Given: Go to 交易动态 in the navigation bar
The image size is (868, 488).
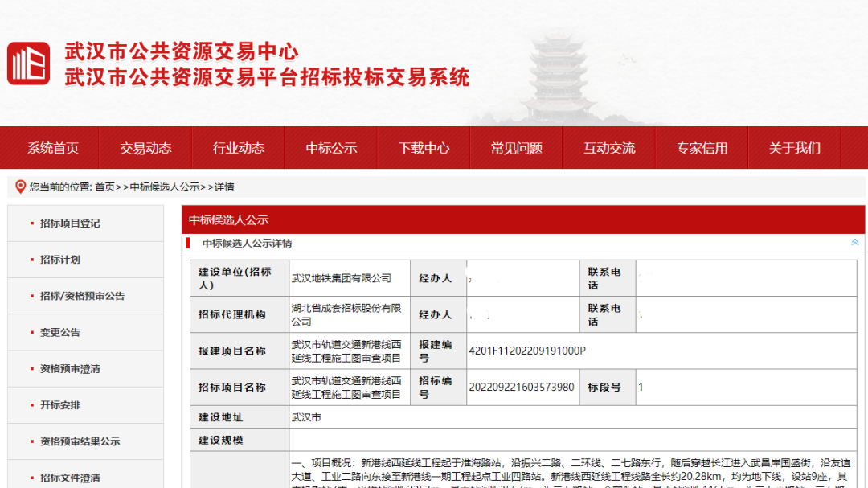Looking at the screenshot, I should click(145, 148).
